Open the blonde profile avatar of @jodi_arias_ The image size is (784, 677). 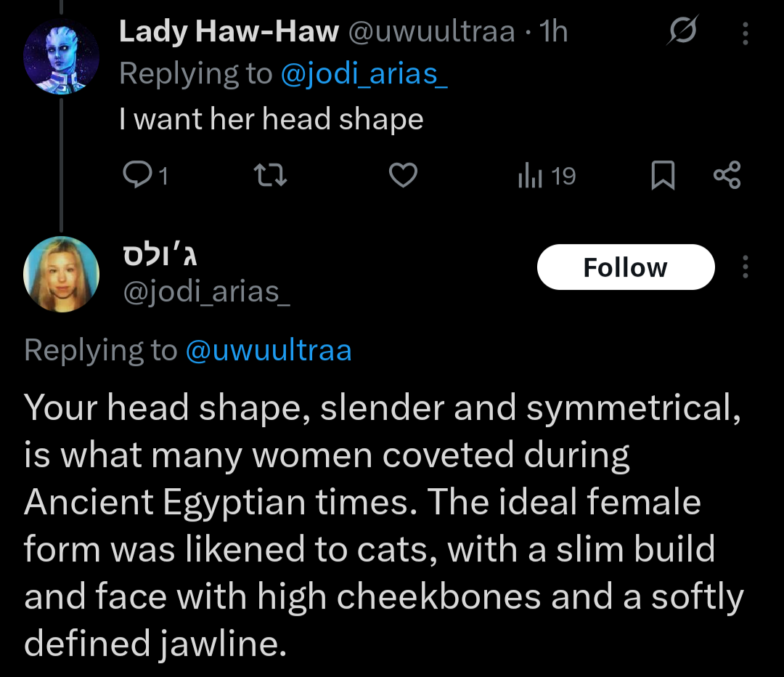point(61,273)
